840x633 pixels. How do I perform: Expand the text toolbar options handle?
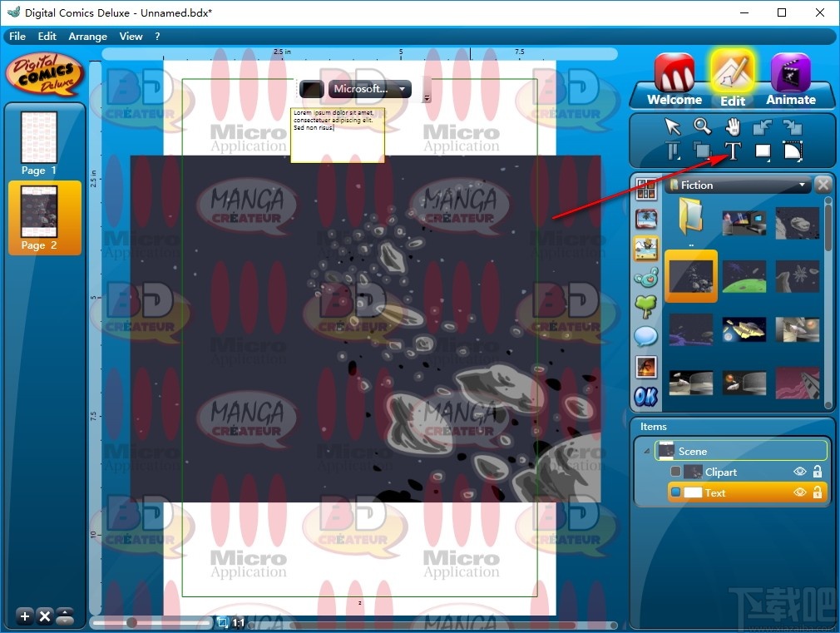(x=427, y=98)
